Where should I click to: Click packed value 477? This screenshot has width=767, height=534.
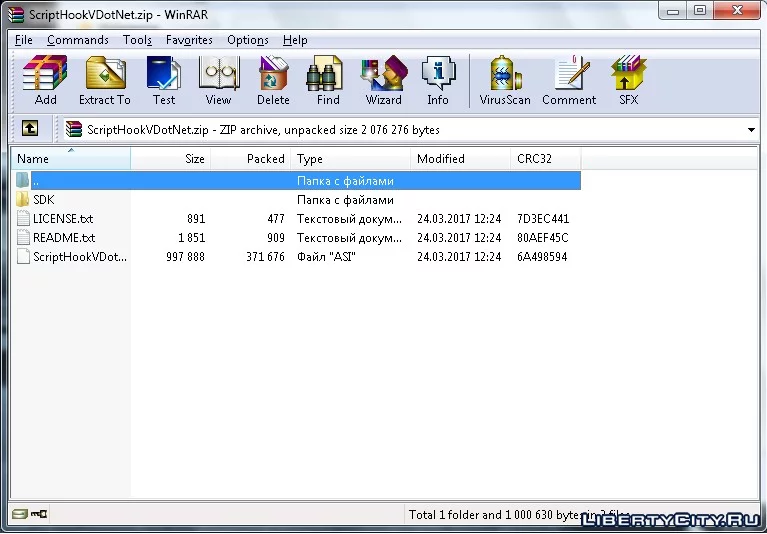(x=276, y=219)
